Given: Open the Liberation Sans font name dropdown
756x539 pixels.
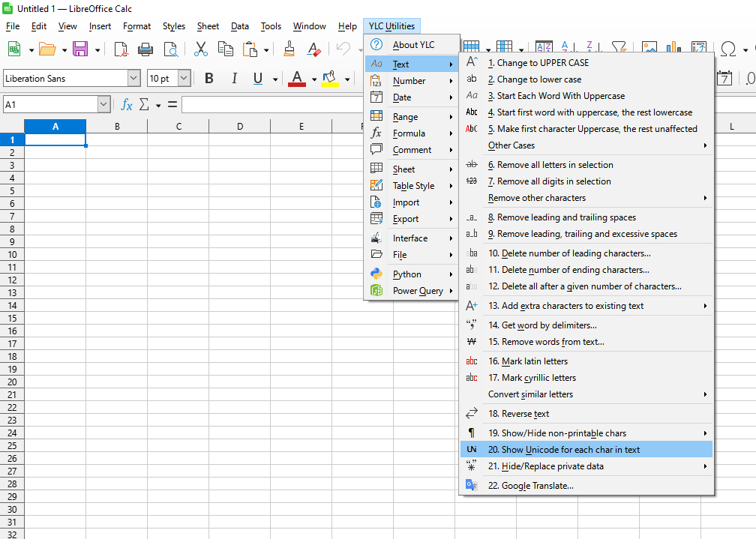Looking at the screenshot, I should pos(134,79).
